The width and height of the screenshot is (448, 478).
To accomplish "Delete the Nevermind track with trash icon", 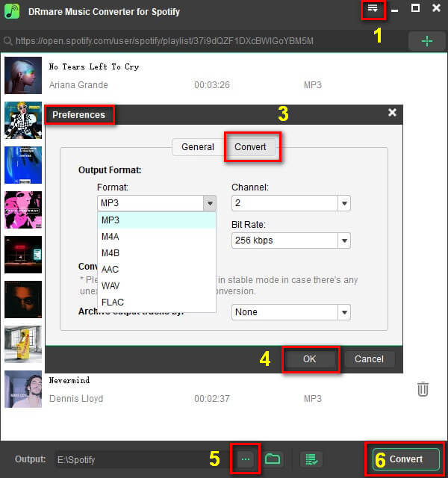I will [x=423, y=389].
